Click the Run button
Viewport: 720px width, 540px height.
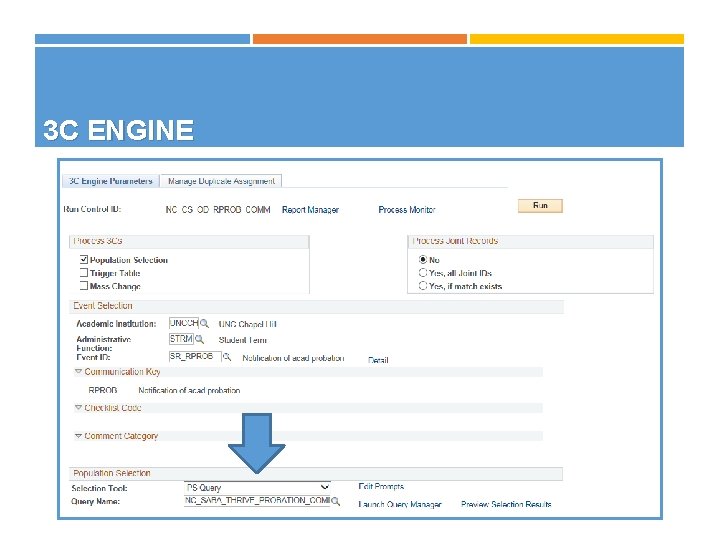[x=540, y=206]
